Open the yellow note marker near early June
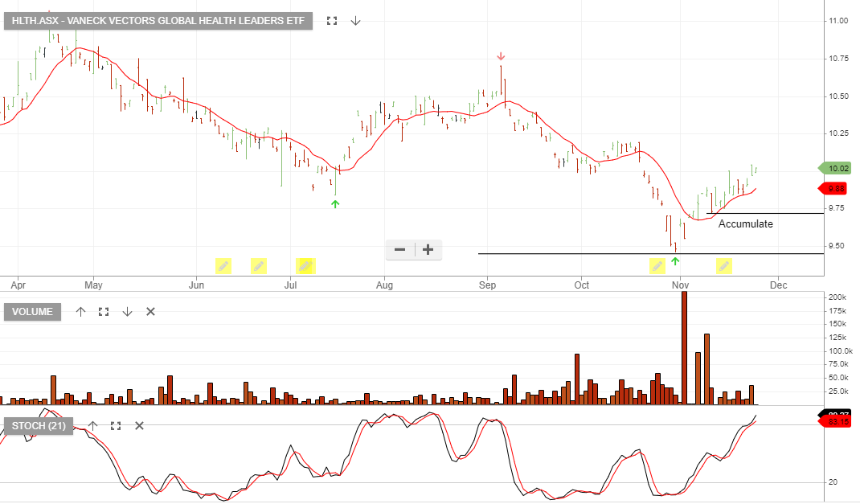Viewport: 860px width, 504px height. click(223, 266)
